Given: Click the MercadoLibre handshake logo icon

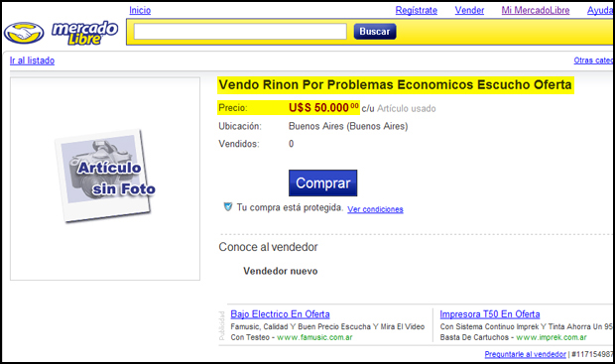Looking at the screenshot, I should [24, 33].
